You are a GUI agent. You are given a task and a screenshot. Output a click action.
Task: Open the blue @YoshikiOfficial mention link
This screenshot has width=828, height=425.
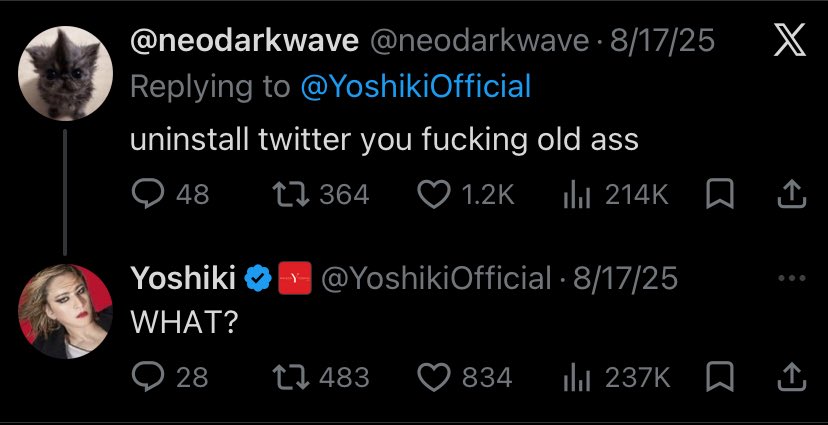click(x=416, y=87)
